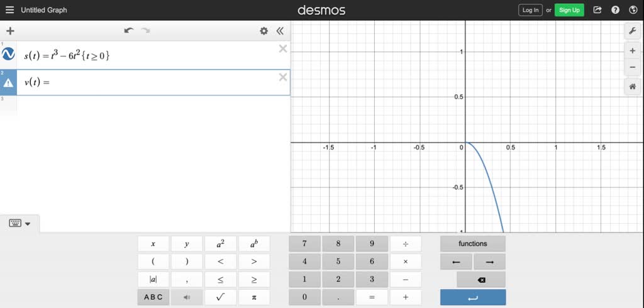Image resolution: width=644 pixels, height=308 pixels.
Task: Open graph settings wrench
Action: click(x=632, y=31)
